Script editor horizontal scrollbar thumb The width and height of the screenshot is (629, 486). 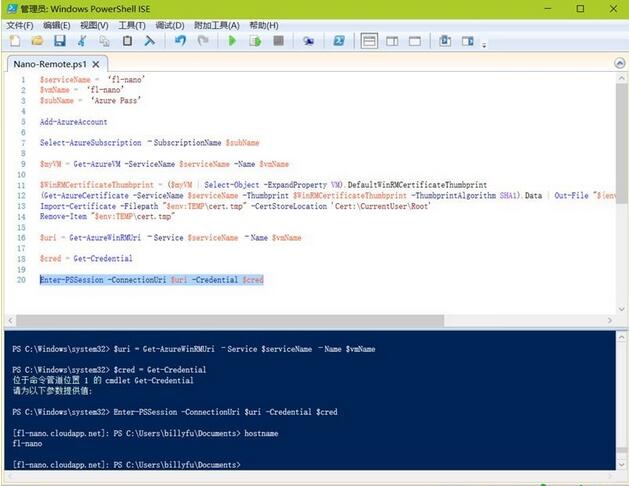[230, 320]
